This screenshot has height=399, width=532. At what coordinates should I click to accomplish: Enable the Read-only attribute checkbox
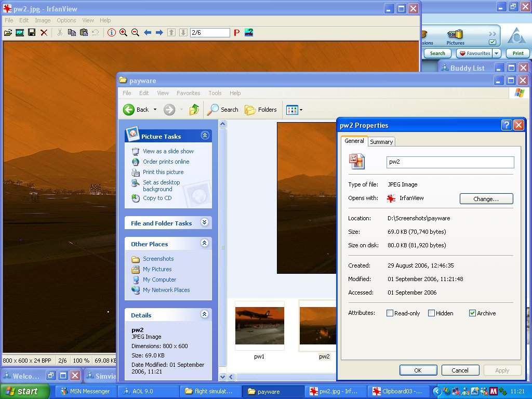(390, 313)
